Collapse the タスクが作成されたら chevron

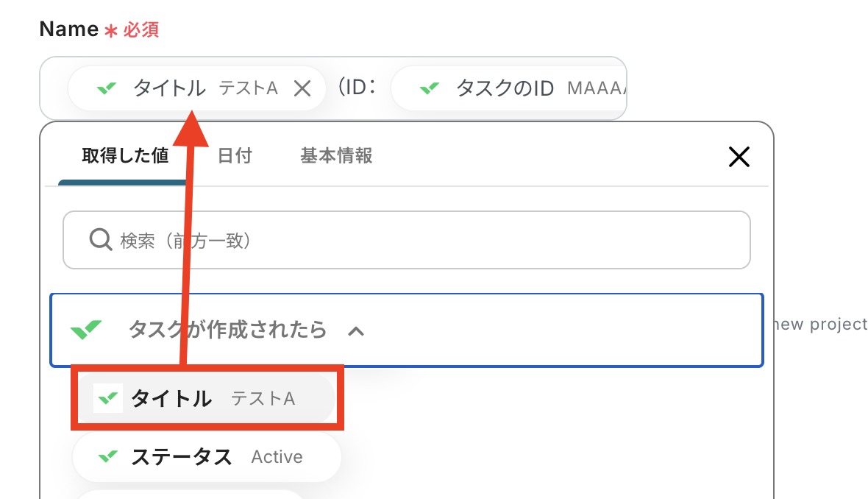pos(356,330)
